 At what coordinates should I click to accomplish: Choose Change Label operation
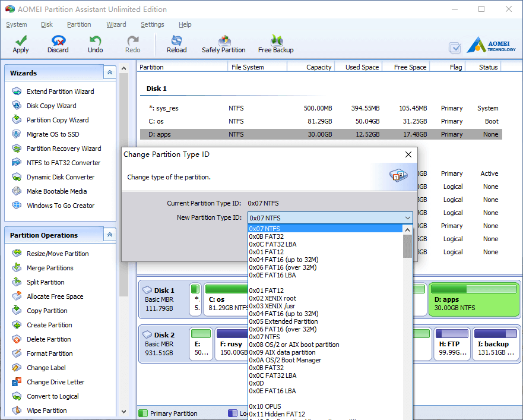pyautogui.click(x=46, y=368)
